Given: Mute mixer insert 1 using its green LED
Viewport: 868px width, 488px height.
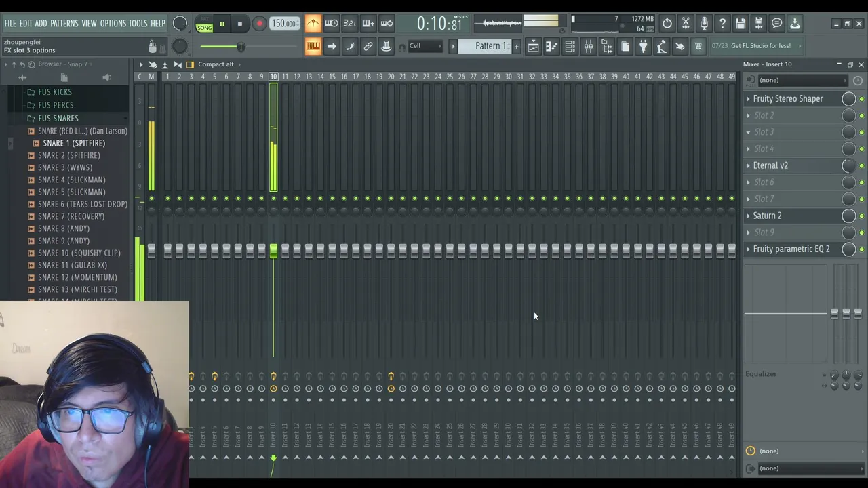Looking at the screenshot, I should pyautogui.click(x=167, y=199).
